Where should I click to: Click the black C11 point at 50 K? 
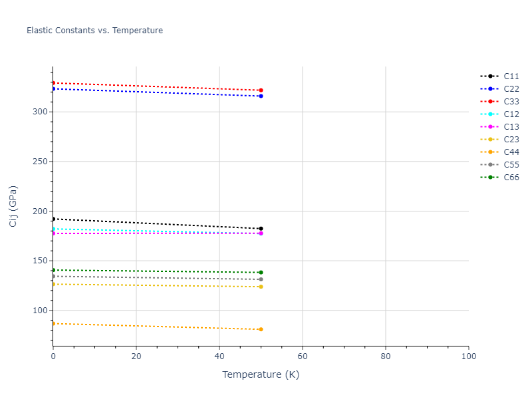point(261,229)
